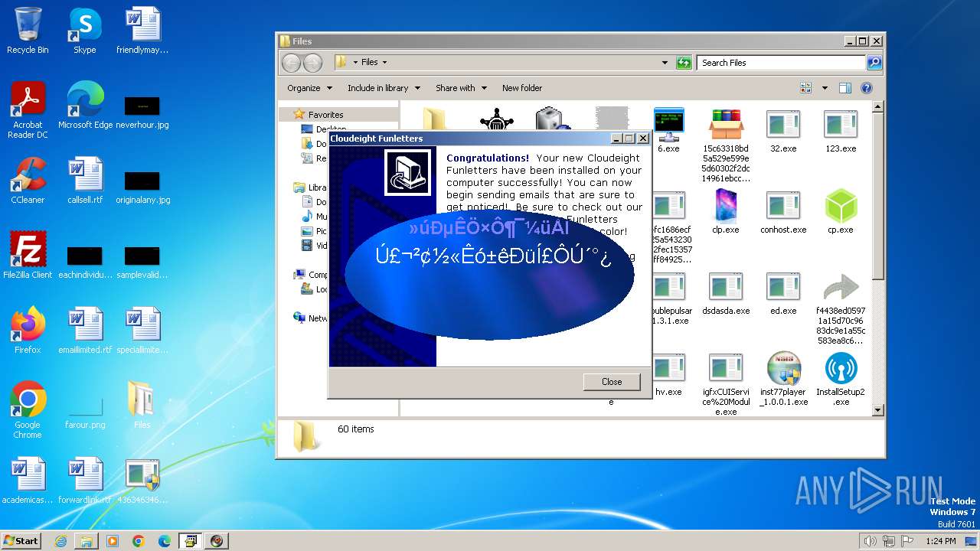Select conhost.exe in the Files window

tap(783, 211)
